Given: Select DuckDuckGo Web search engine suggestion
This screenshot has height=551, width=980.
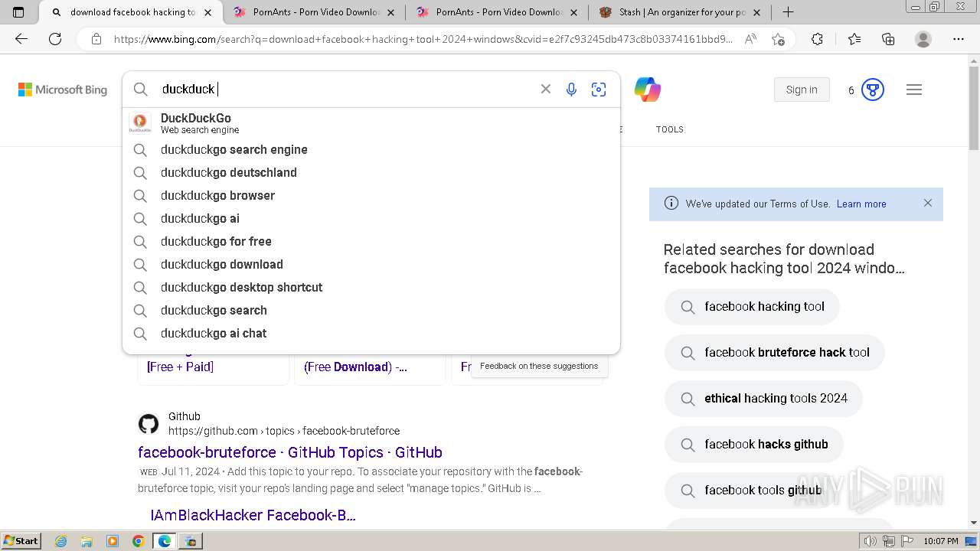Looking at the screenshot, I should tap(371, 123).
